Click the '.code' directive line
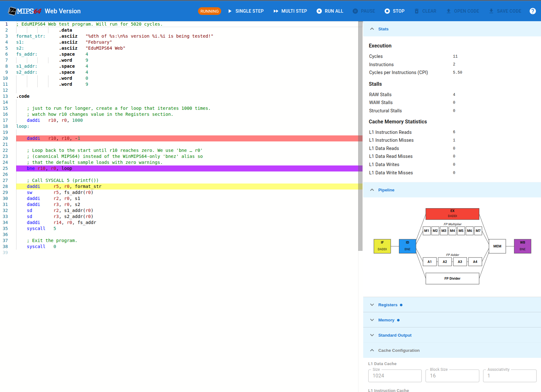The width and height of the screenshot is (541, 392). click(23, 96)
